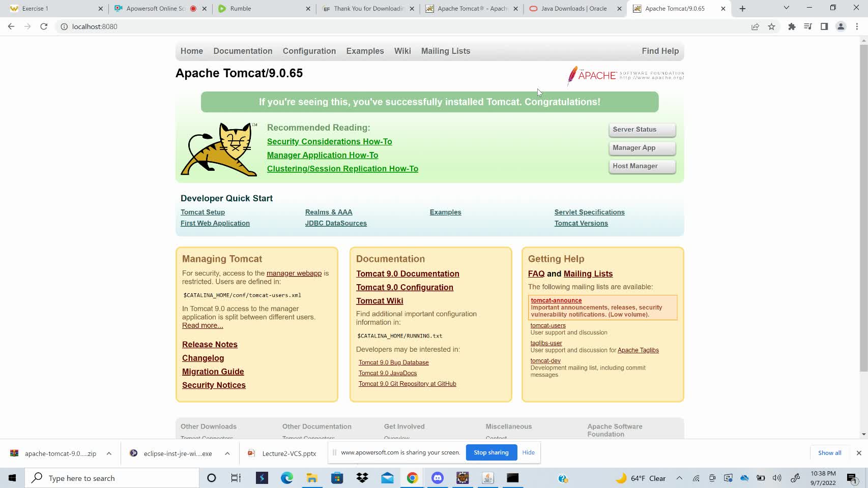The image size is (868, 488).
Task: Open the Chrome profile avatar
Action: pos(841,26)
